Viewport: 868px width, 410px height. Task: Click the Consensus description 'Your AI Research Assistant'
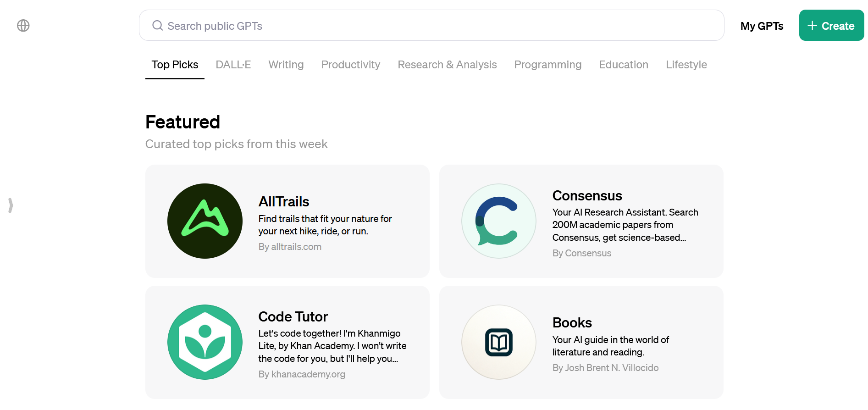tap(625, 225)
